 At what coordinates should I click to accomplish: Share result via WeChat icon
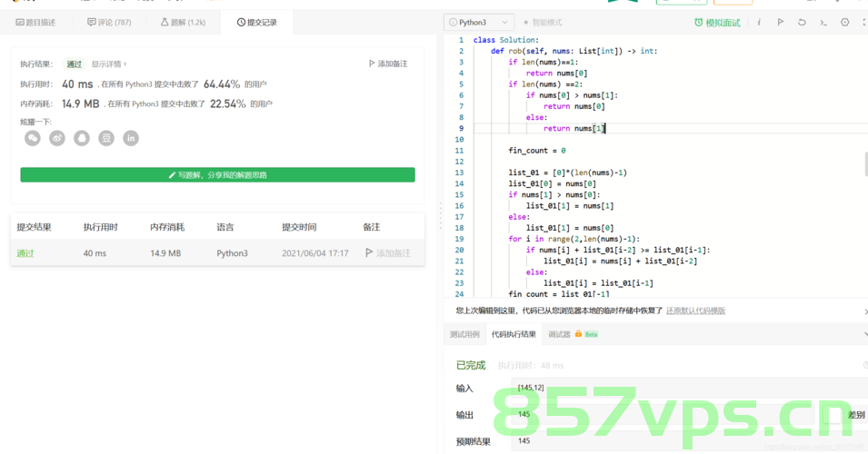click(33, 138)
